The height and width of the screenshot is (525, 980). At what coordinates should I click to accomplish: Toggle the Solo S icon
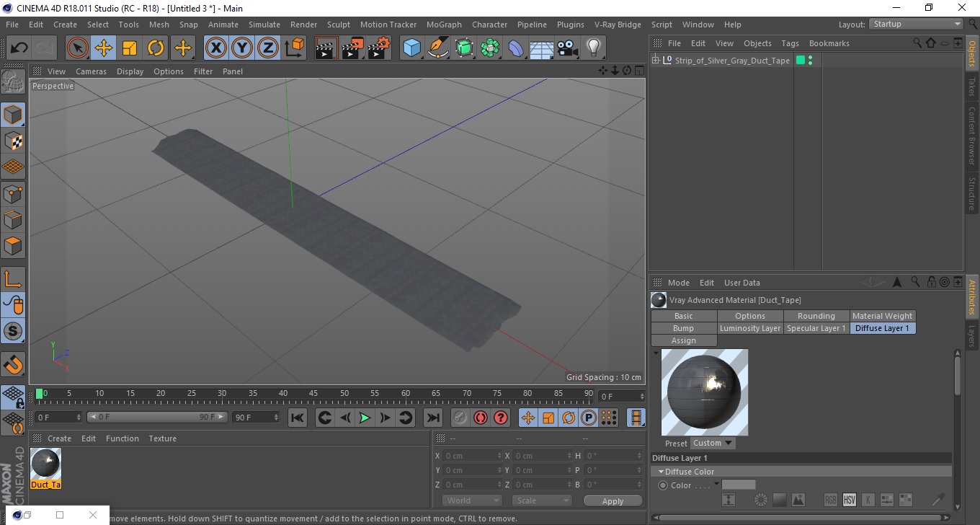[13, 331]
